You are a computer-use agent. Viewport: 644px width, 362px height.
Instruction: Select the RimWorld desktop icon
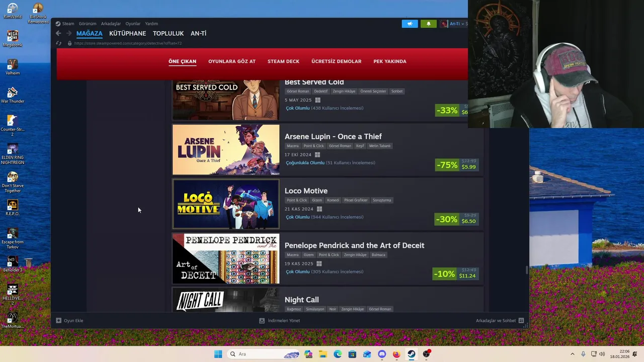(x=13, y=11)
